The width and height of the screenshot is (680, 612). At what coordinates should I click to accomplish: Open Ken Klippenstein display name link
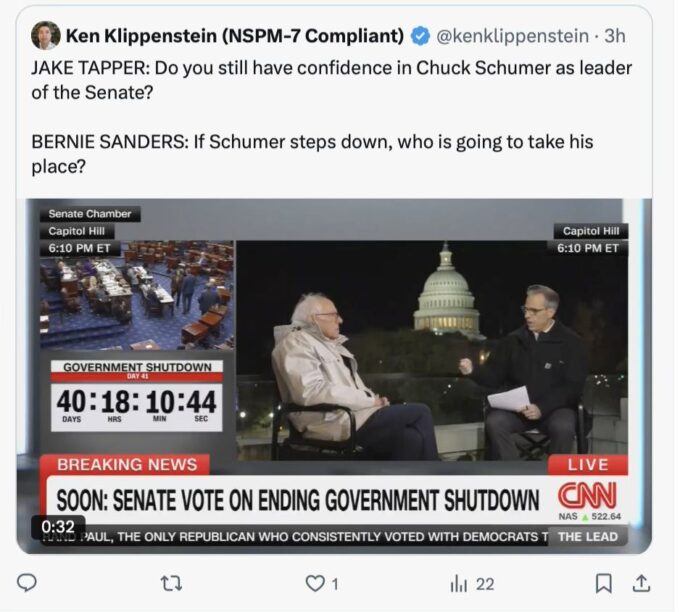pos(234,36)
